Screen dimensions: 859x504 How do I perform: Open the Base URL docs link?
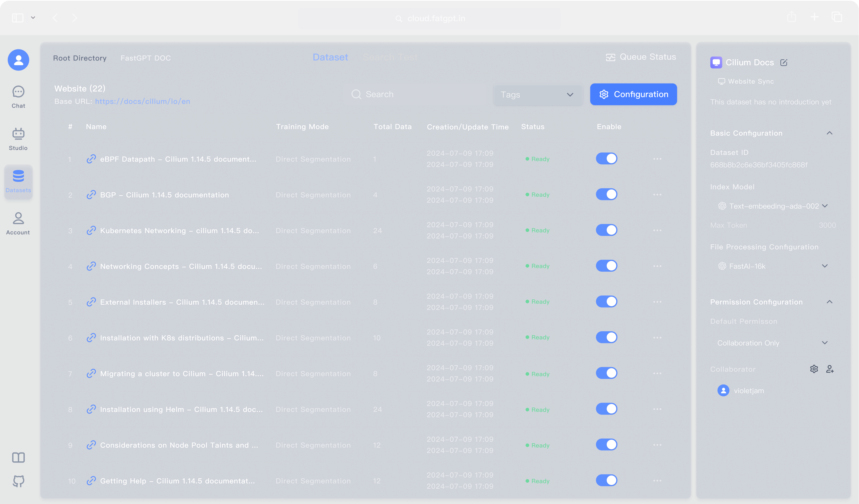click(142, 101)
